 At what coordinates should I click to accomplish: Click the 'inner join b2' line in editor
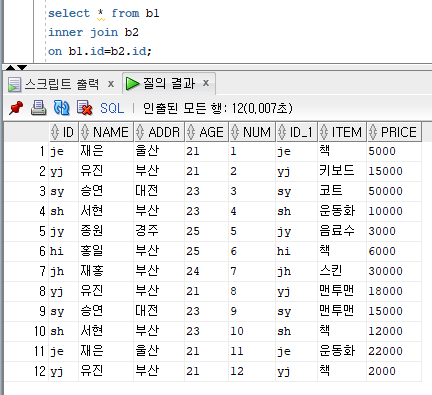click(x=93, y=32)
